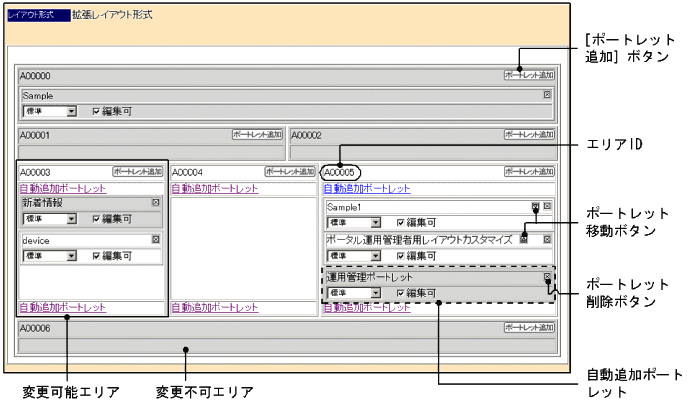Viewport: 688px width, 404px height.
Task: Click ポートレット追加 button in area A00004
Action: tap(290, 172)
